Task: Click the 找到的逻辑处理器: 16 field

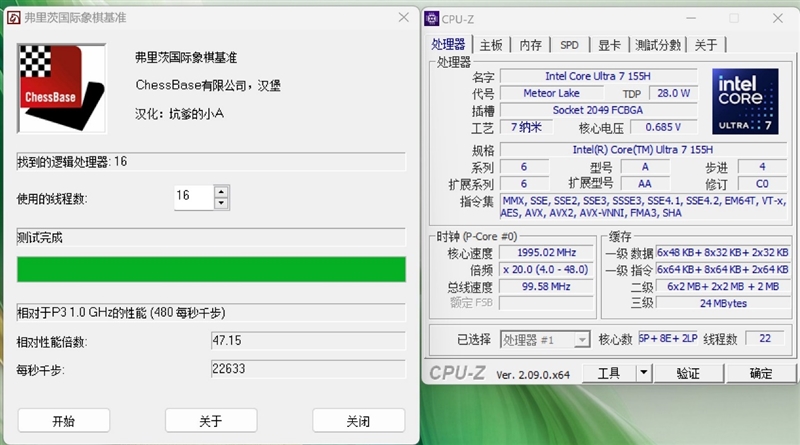Action: coord(211,162)
